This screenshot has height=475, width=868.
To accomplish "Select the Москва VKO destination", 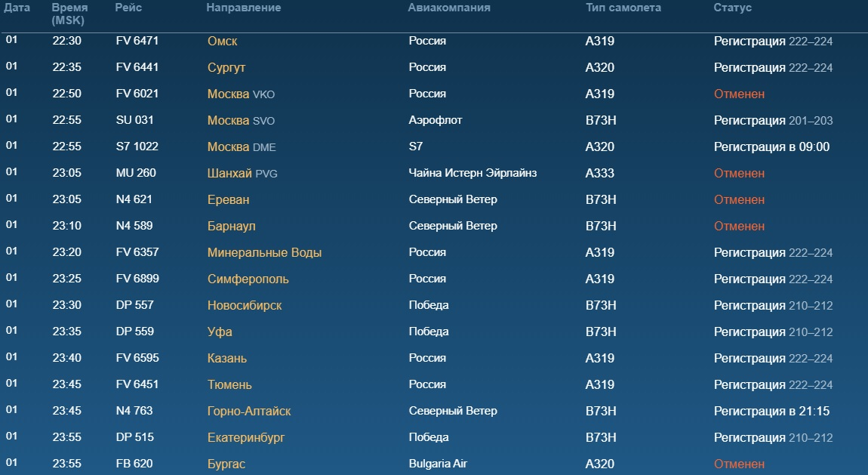I will pos(241,94).
